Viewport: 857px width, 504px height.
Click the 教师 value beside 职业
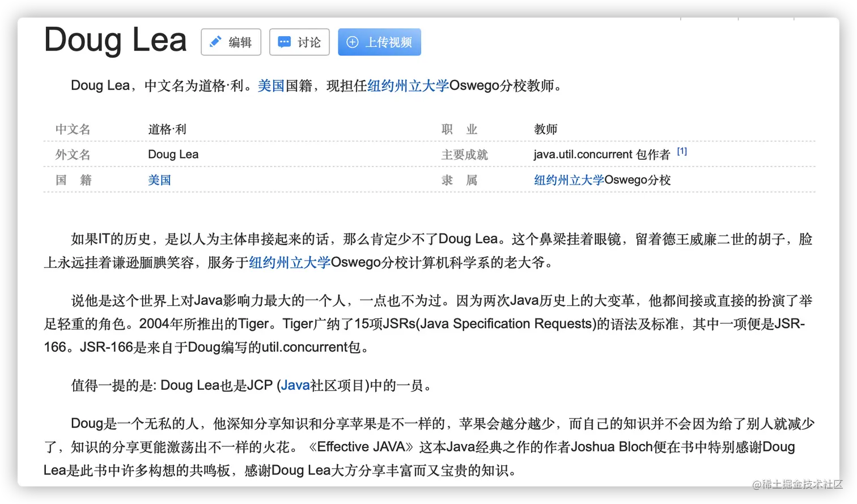pyautogui.click(x=546, y=129)
